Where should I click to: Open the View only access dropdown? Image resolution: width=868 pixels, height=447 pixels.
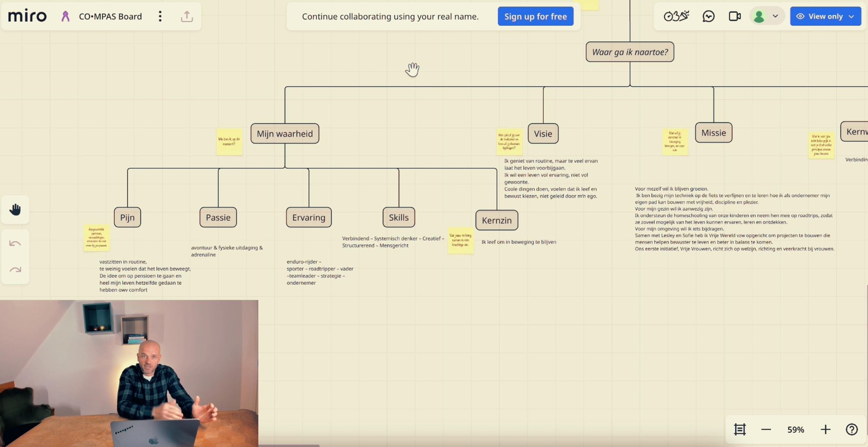pyautogui.click(x=825, y=16)
